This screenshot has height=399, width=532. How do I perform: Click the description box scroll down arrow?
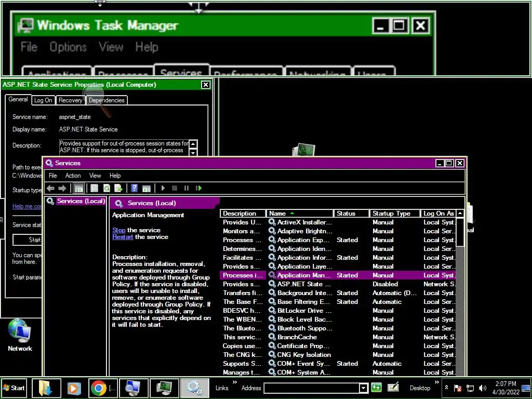[x=193, y=152]
